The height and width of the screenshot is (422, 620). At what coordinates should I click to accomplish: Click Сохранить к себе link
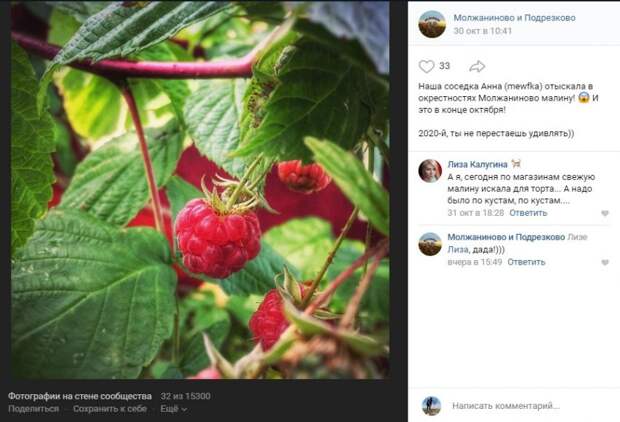(110, 409)
